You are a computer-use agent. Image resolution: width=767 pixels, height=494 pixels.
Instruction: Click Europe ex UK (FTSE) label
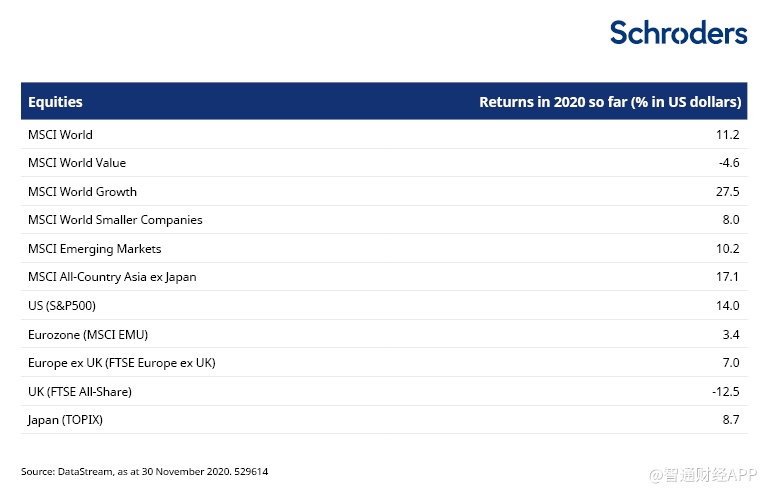[x=121, y=363]
